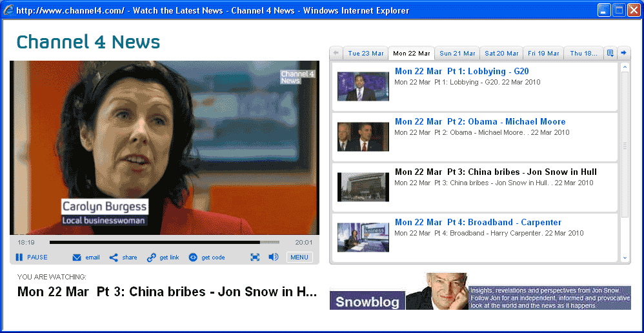Click the get link chain icon
This screenshot has height=333, width=644.
[151, 257]
